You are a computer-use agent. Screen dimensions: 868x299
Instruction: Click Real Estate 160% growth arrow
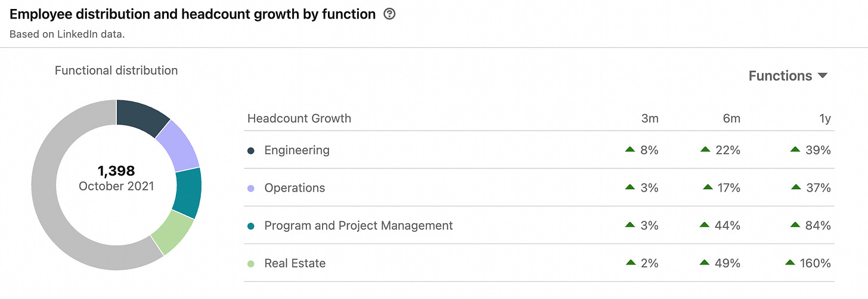click(790, 262)
